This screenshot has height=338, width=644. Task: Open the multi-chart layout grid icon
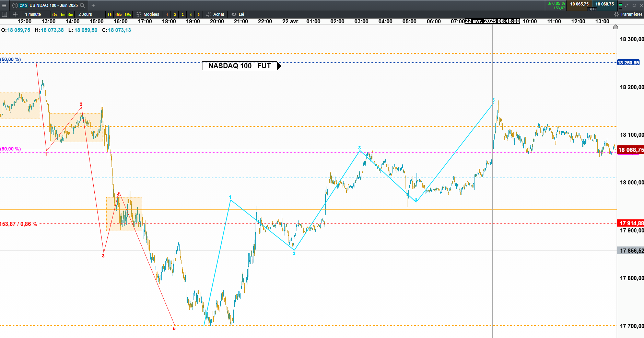tap(15, 14)
